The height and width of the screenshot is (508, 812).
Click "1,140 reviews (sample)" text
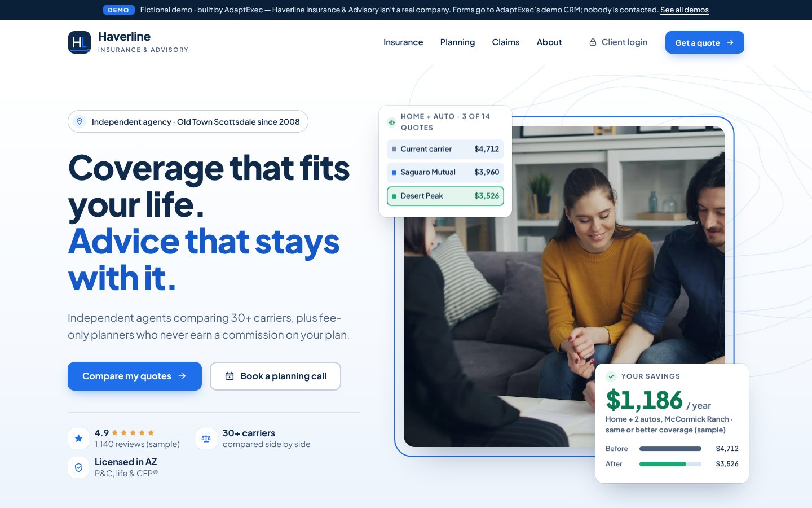click(137, 444)
